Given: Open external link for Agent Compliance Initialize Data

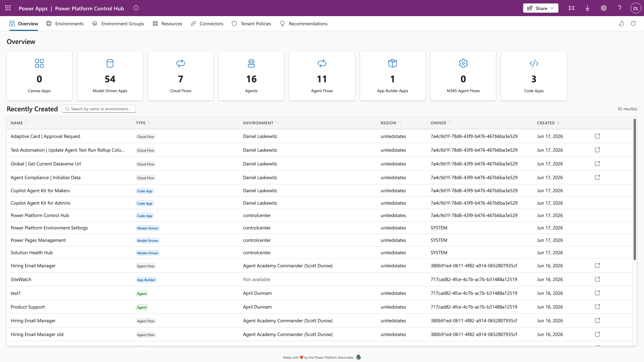Looking at the screenshot, I should [597, 177].
